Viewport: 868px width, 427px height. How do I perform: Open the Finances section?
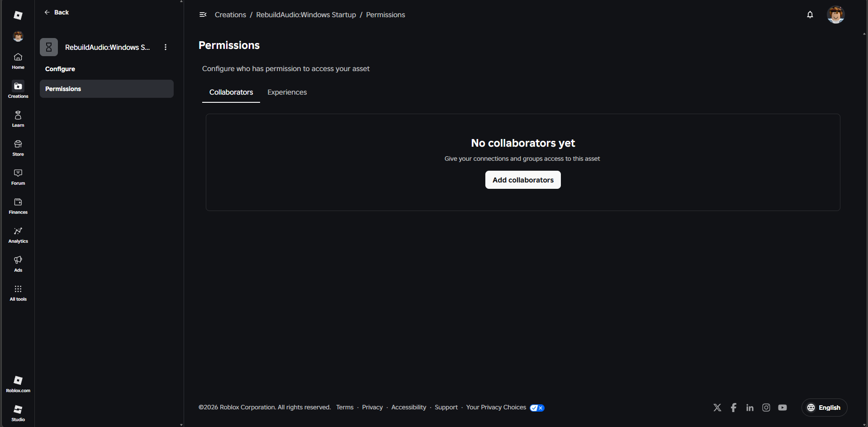pyautogui.click(x=18, y=206)
